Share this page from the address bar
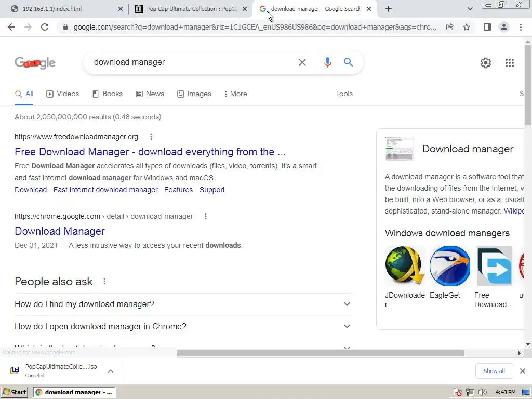The height and width of the screenshot is (399, 532). [449, 27]
